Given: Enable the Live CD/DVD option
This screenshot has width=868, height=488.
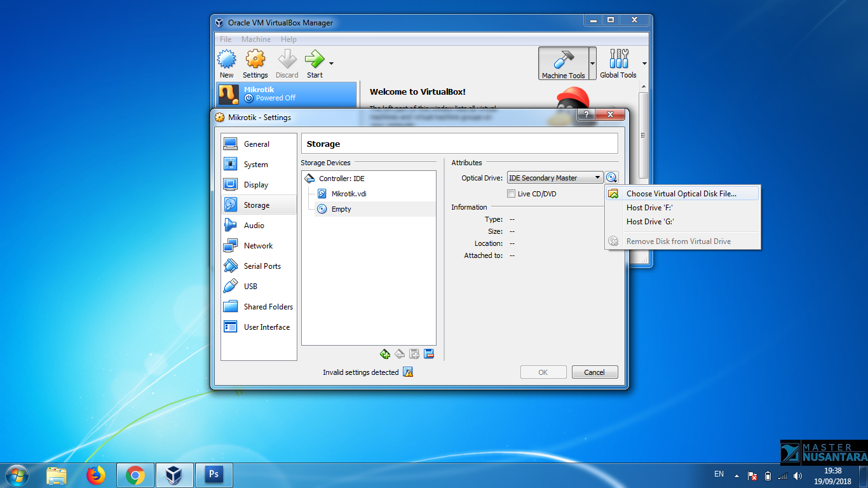Looking at the screenshot, I should click(511, 194).
